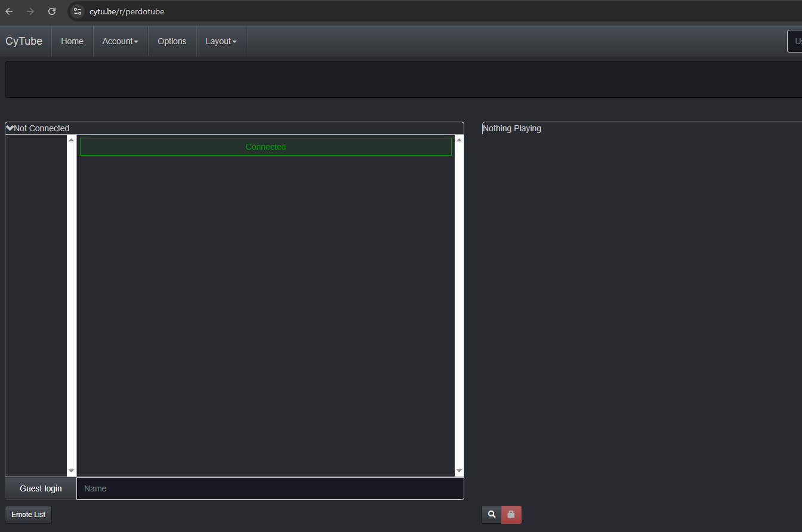Click the user list scrollbar up arrow
This screenshot has height=532, width=802.
pyautogui.click(x=72, y=140)
